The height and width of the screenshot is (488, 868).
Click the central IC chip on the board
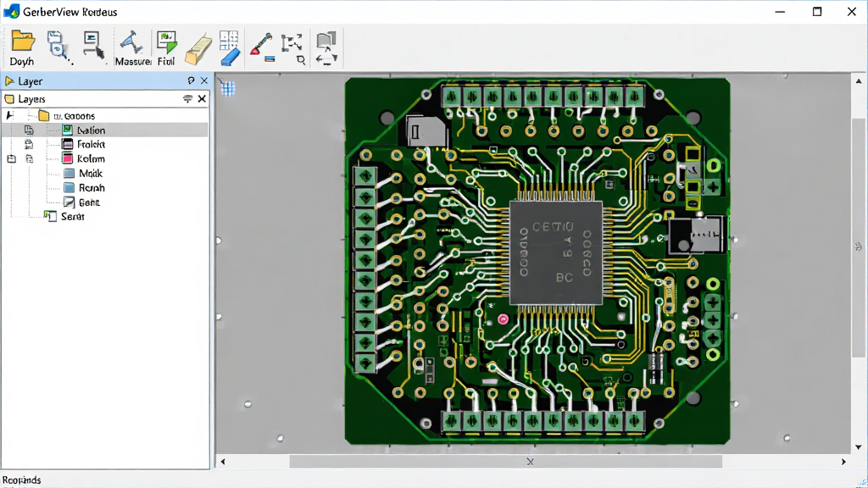(555, 252)
